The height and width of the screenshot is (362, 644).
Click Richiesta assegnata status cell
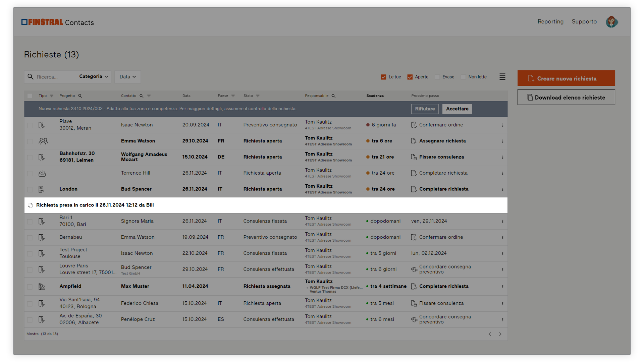[x=267, y=287]
